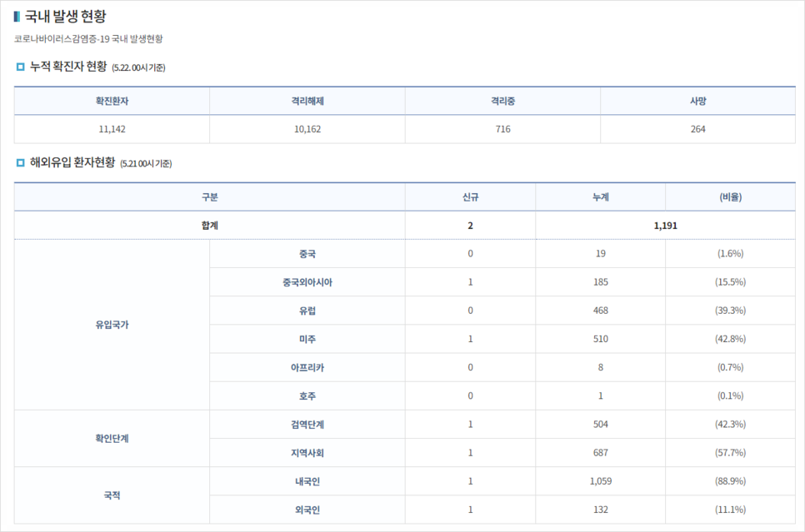The image size is (805, 532).
Task: Select the (5.21 00시 기준) date note
Action: (x=146, y=164)
